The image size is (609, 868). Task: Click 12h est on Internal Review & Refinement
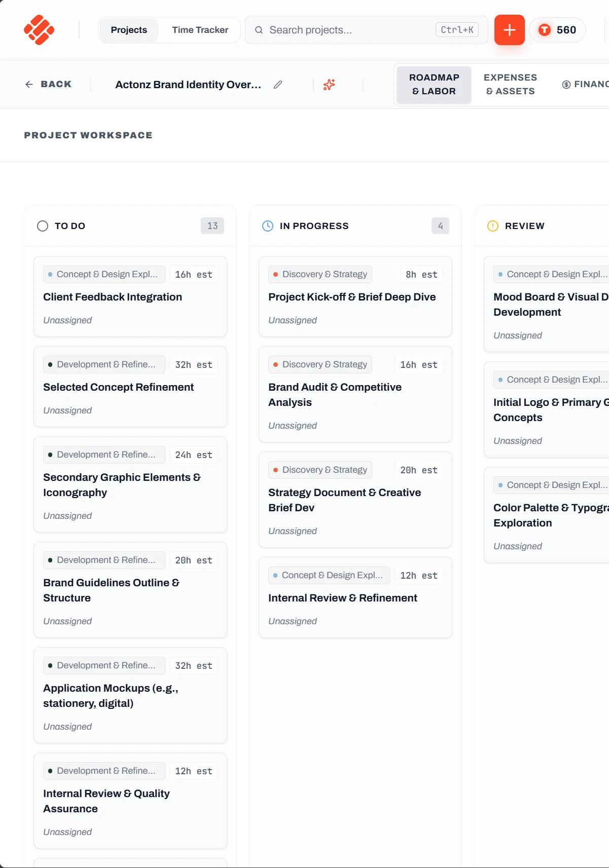419,576
